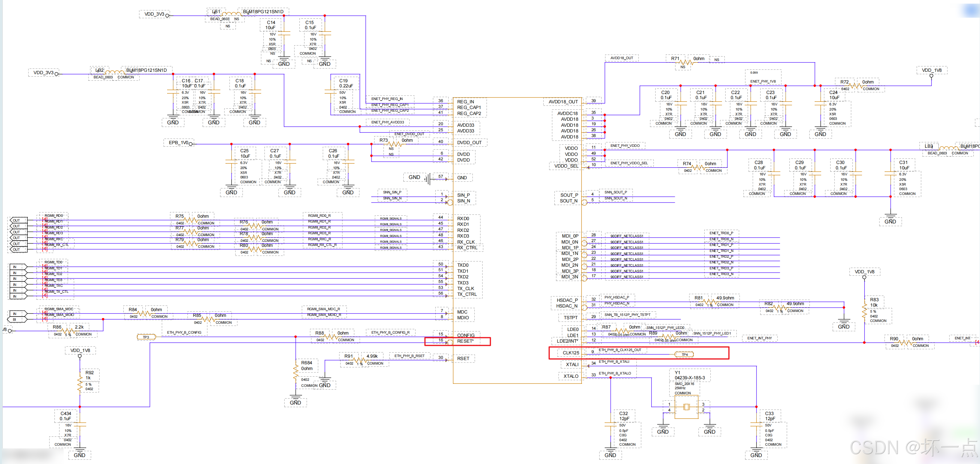Screen dimensions: 980x464
Task: Select the TP3 test point symbol
Action: click(x=146, y=337)
